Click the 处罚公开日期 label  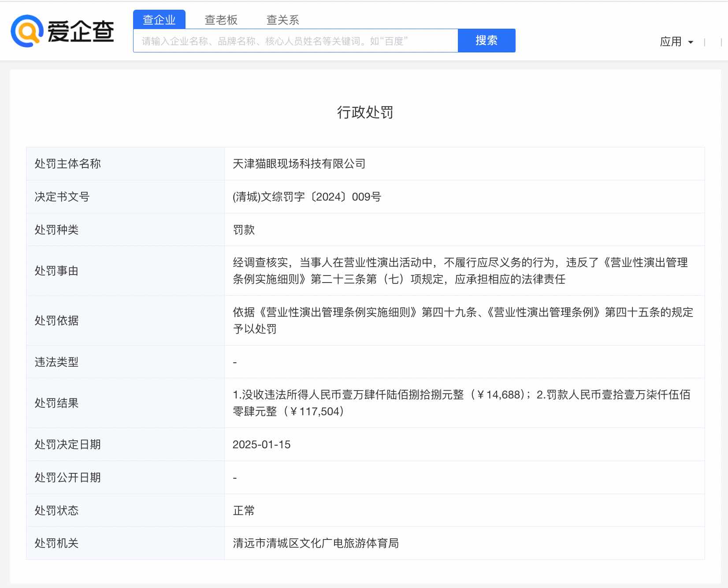[x=68, y=477]
